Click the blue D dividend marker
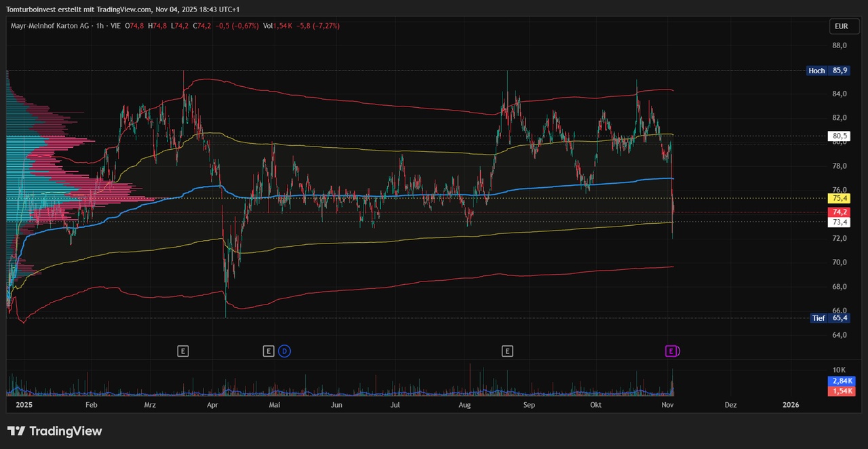 (x=284, y=351)
